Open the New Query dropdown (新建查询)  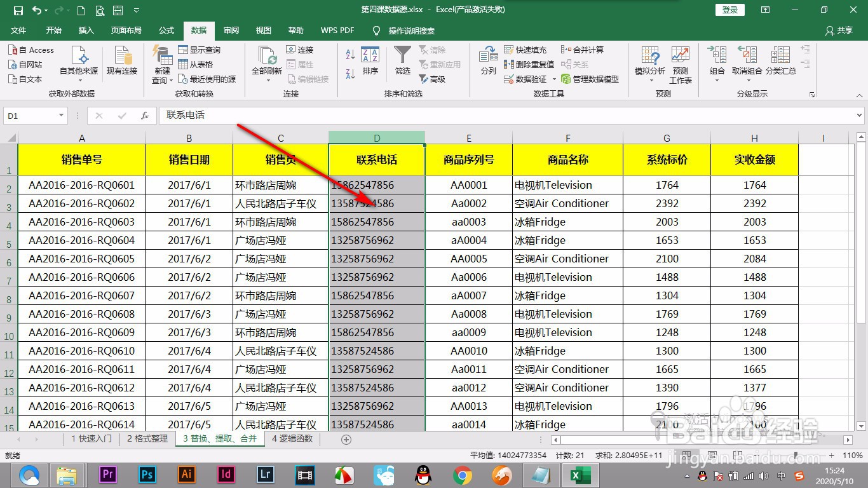tap(163, 65)
